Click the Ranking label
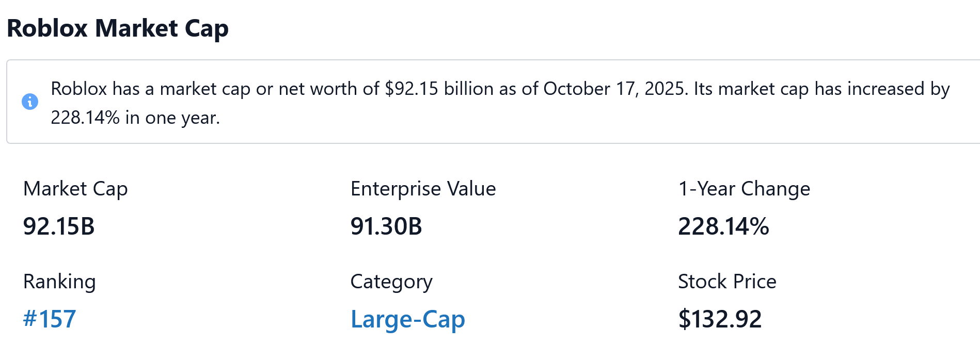This screenshot has height=361, width=980. coord(59,282)
